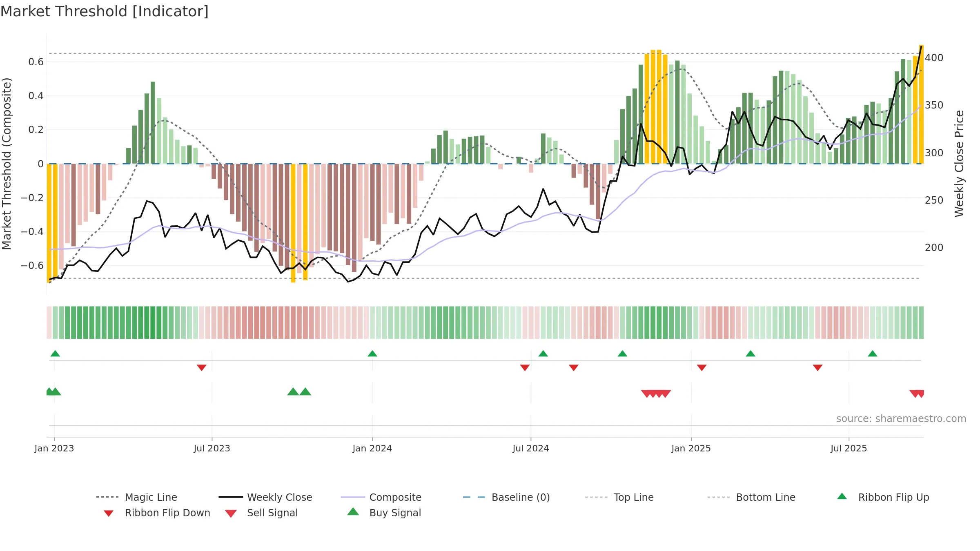Click the Jul 2025 x-axis label
The width and height of the screenshot is (980, 551).
(x=849, y=448)
